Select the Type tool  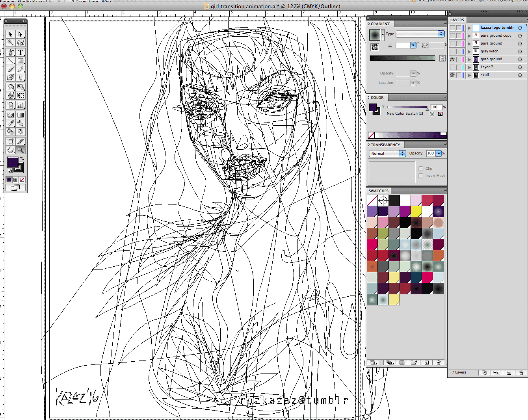coord(20,52)
